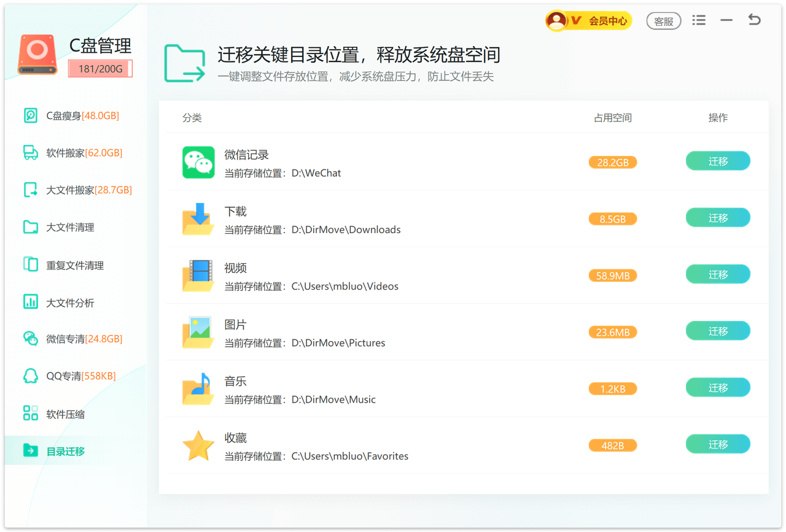Image resolution: width=786 pixels, height=532 pixels.
Task: Go to 软件压缩 in sidebar
Action: coord(65,414)
